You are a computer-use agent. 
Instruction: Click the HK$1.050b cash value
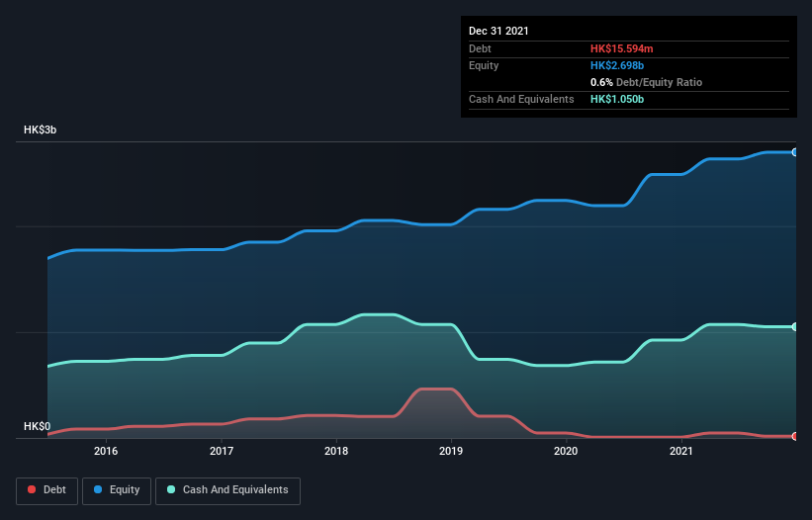pos(617,99)
